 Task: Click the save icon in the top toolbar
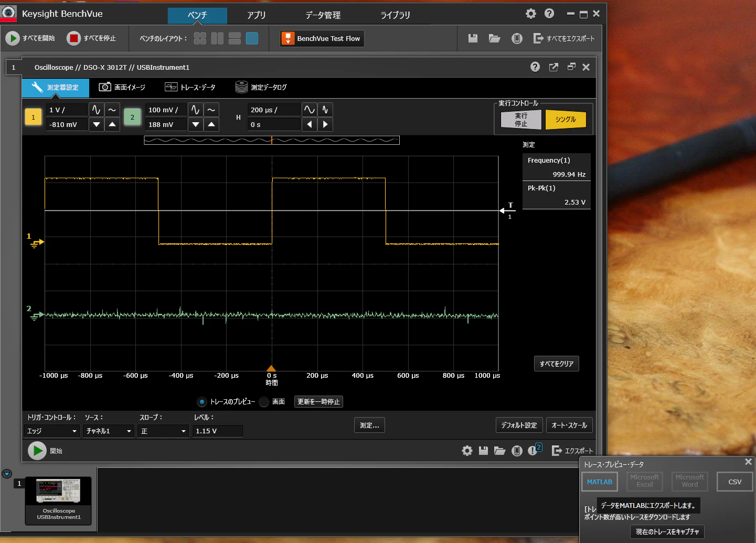(473, 38)
